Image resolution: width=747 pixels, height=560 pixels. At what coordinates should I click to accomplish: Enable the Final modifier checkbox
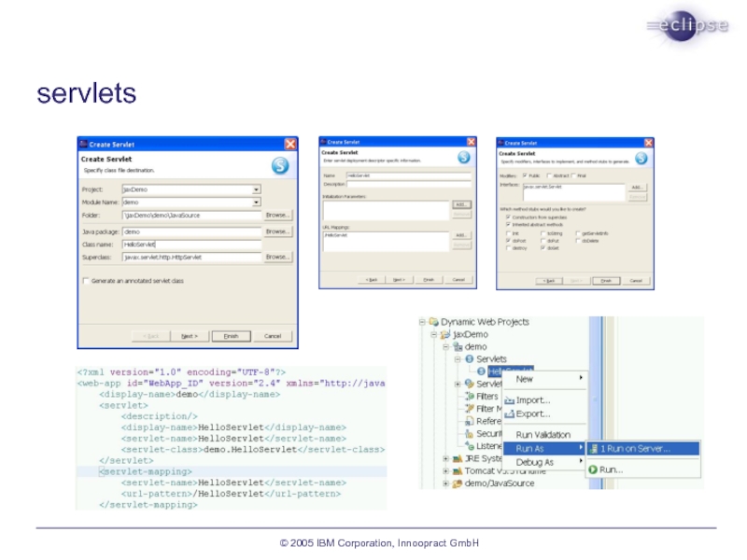click(x=573, y=175)
